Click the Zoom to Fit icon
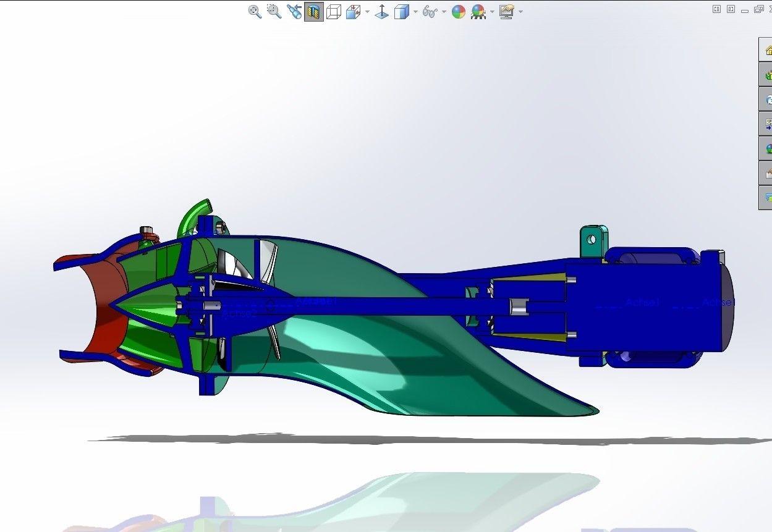 click(x=255, y=12)
